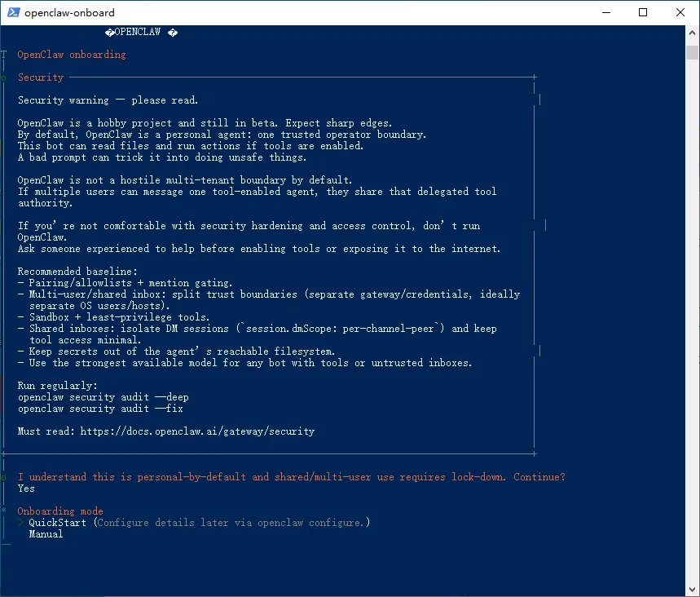The height and width of the screenshot is (597, 700).
Task: Click the PowerShell icon in title bar
Action: tap(13, 12)
